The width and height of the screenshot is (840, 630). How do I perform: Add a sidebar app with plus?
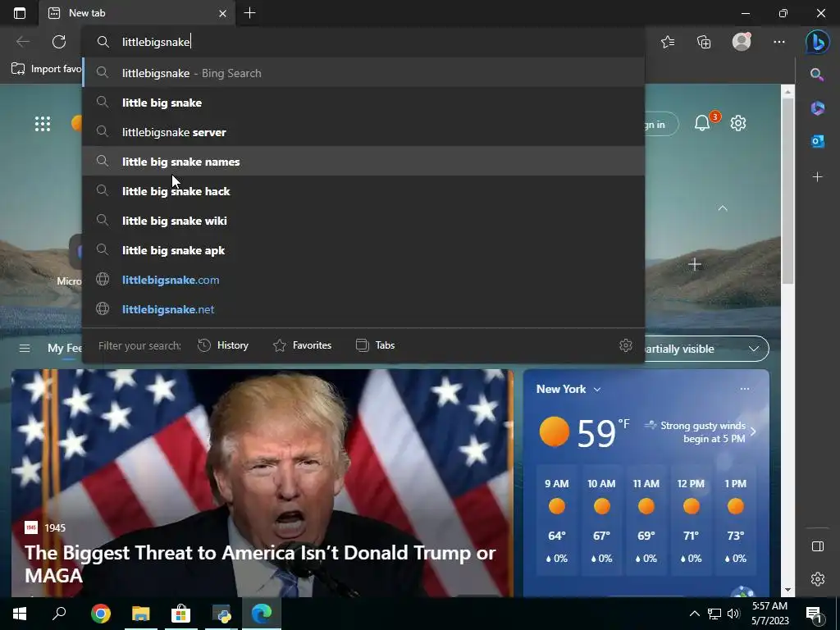[818, 177]
